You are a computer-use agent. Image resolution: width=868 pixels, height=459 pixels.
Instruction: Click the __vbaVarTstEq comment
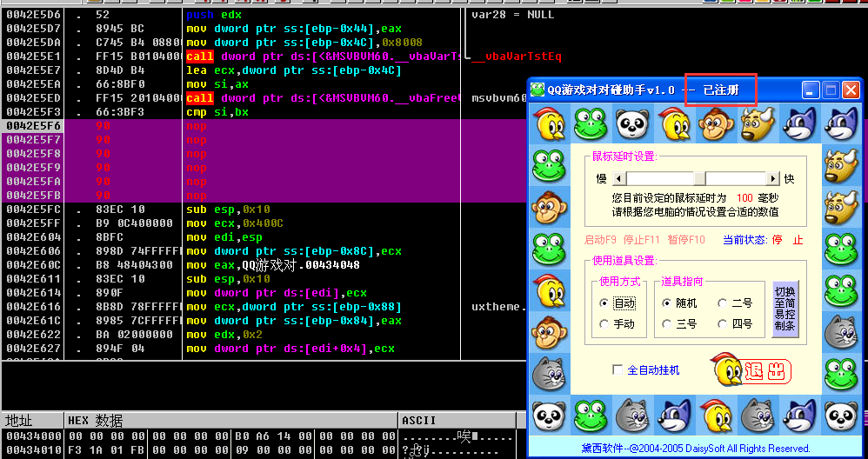click(x=517, y=57)
